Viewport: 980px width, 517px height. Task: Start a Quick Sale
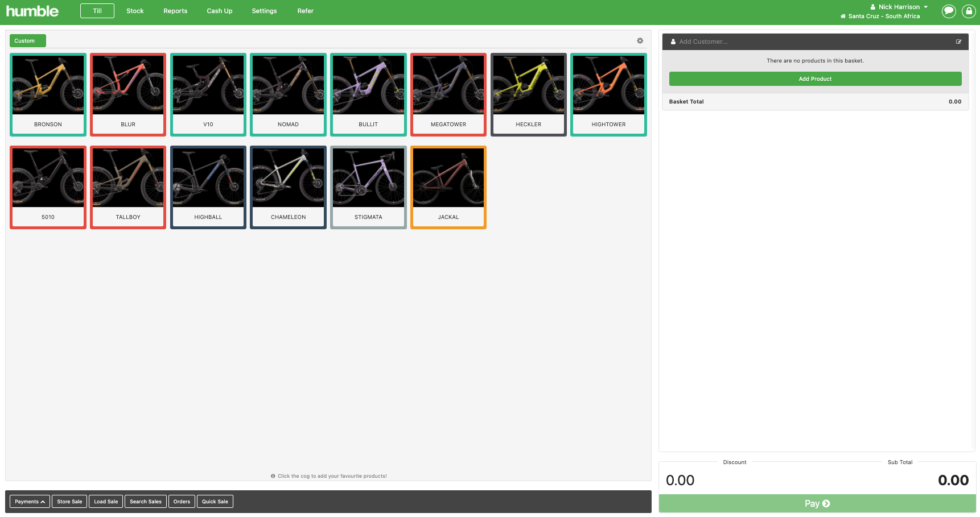tap(215, 502)
